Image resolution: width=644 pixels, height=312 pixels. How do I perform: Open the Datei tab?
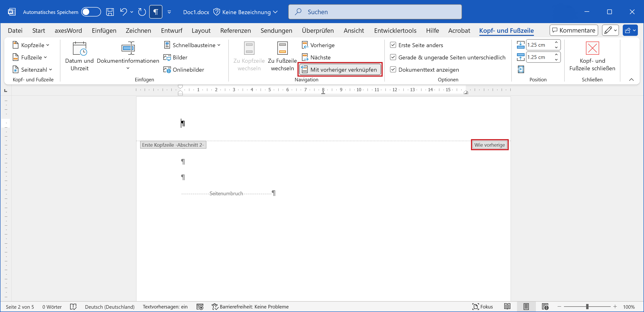click(15, 30)
